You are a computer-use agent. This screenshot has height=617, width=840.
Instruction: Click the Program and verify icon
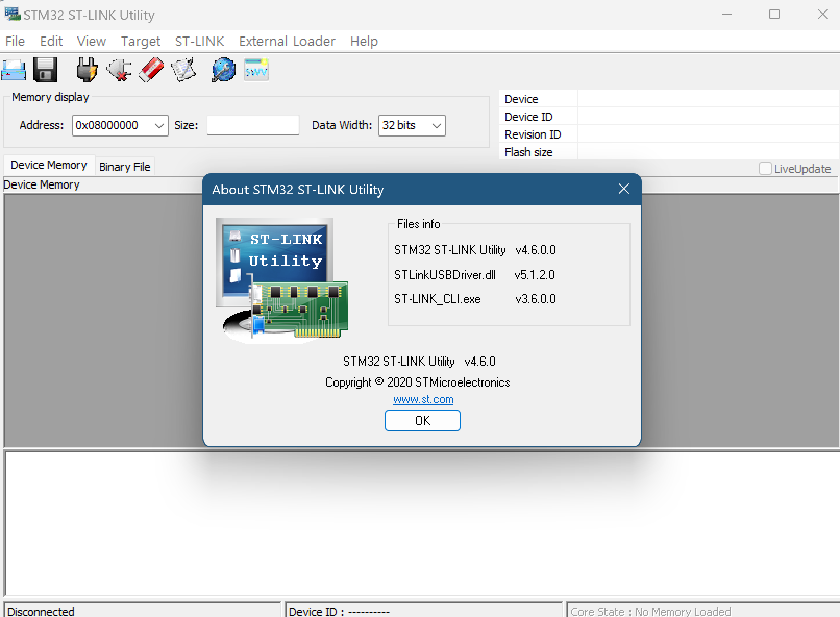[183, 70]
